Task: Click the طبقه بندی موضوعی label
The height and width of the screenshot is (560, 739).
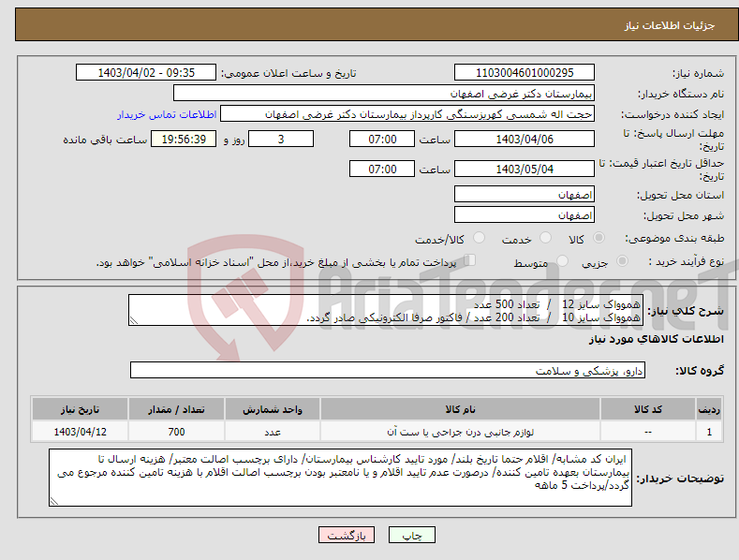Action: 674,239
